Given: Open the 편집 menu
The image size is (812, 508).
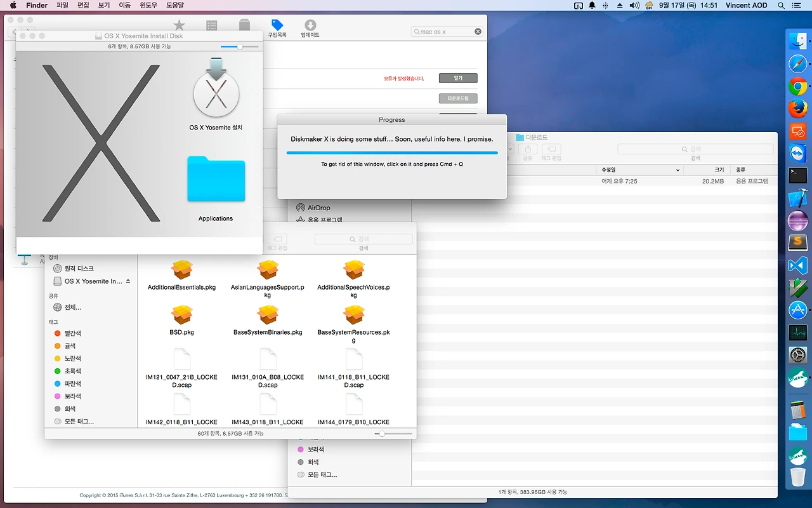Looking at the screenshot, I should tap(83, 5).
